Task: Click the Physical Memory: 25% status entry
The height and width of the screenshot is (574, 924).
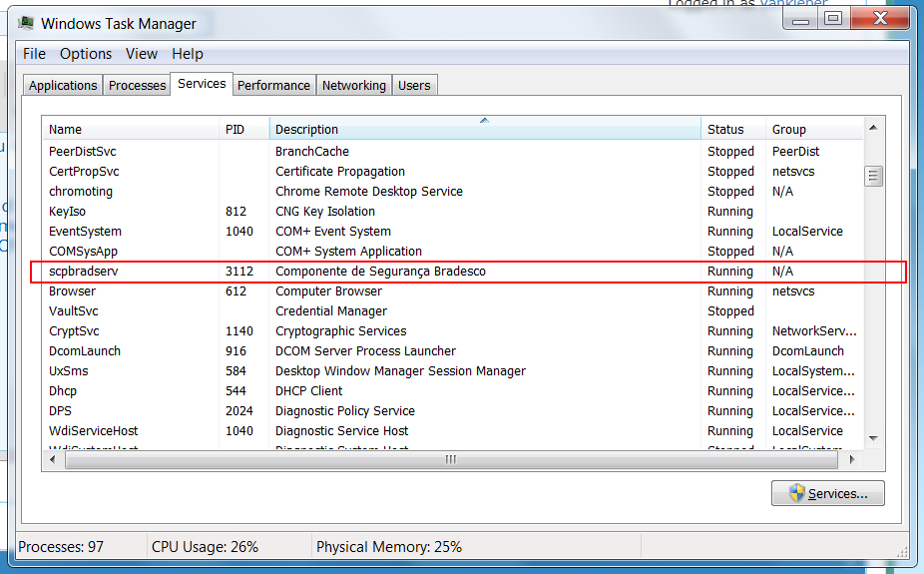Action: (x=389, y=547)
